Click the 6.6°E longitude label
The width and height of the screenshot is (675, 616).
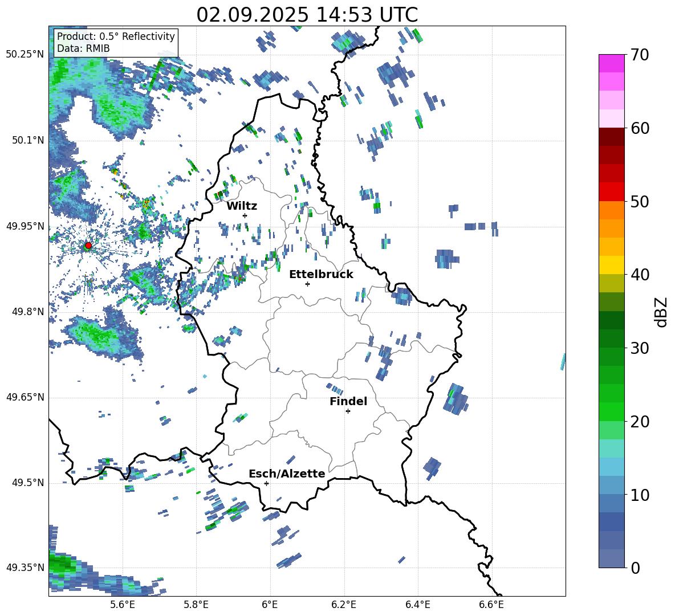click(x=491, y=605)
